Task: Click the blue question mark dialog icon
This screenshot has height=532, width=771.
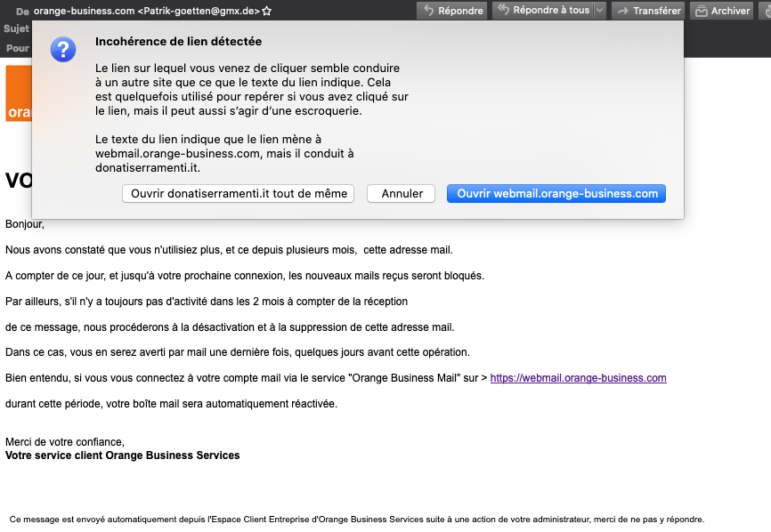Action: (63, 50)
